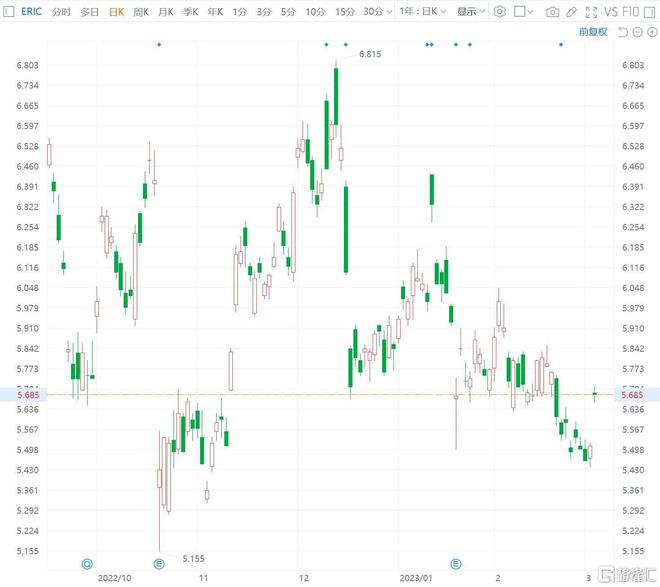Select the pencil drawing tool

[x=572, y=12]
